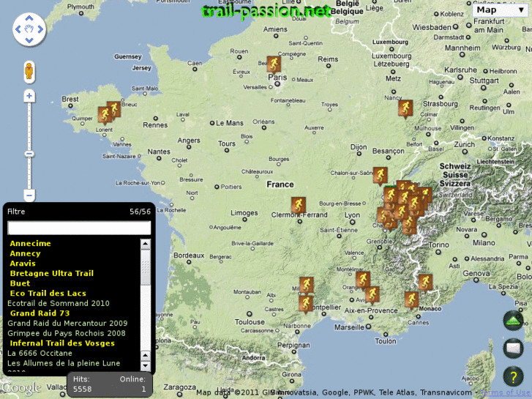Select Grand Raid 73 entry
The image size is (532, 399).
[40, 313]
